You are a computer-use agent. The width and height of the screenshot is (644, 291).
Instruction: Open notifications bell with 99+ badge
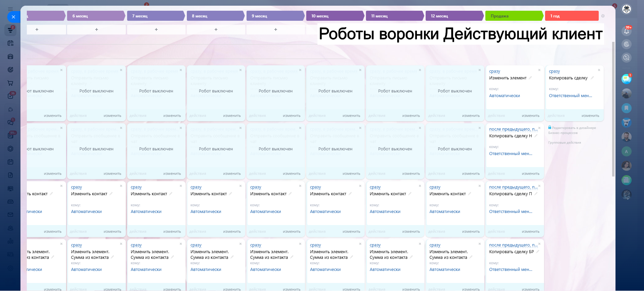point(626,31)
